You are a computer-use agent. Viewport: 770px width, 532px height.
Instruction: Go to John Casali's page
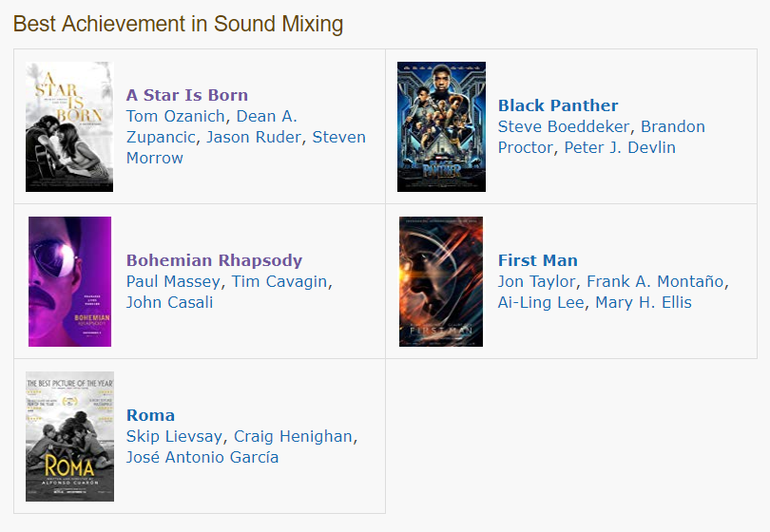pos(169,302)
